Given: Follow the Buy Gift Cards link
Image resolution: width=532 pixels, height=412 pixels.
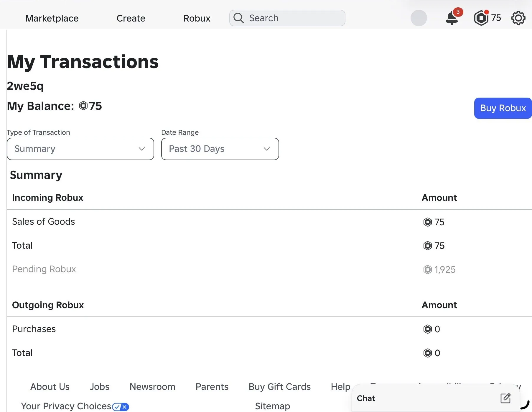Looking at the screenshot, I should click(280, 387).
